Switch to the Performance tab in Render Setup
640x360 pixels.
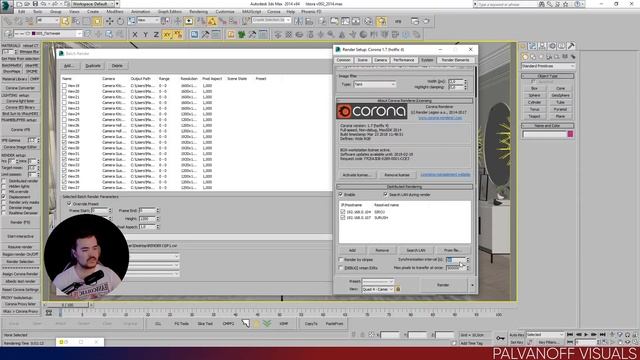point(404,60)
